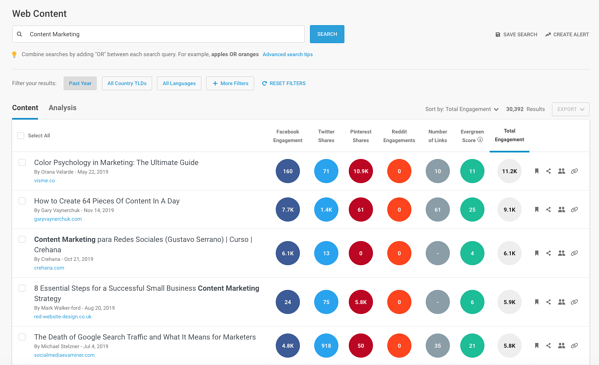View backlinks of the Color Psychology article
The image size is (599, 365).
point(574,171)
